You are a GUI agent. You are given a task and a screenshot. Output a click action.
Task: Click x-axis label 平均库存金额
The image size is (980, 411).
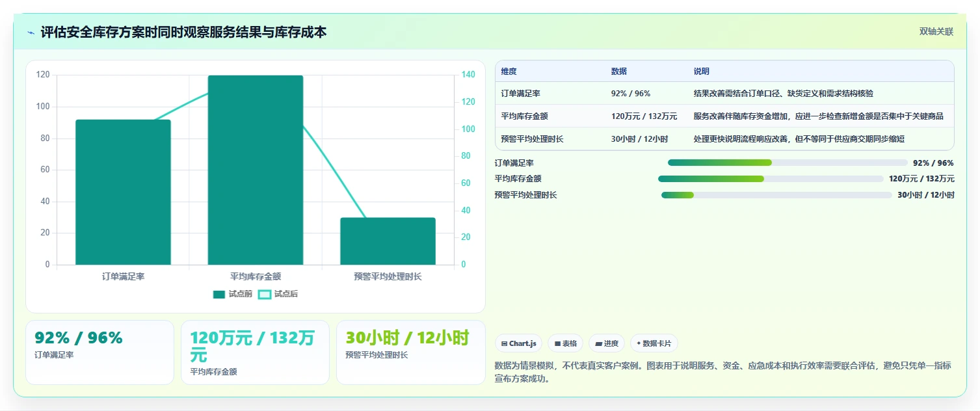pos(256,276)
